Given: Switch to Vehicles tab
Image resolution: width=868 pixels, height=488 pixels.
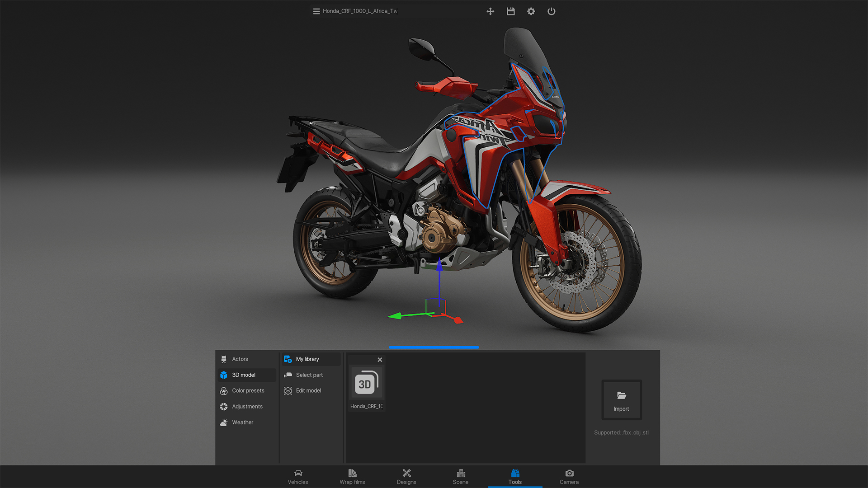Looking at the screenshot, I should coord(298,477).
